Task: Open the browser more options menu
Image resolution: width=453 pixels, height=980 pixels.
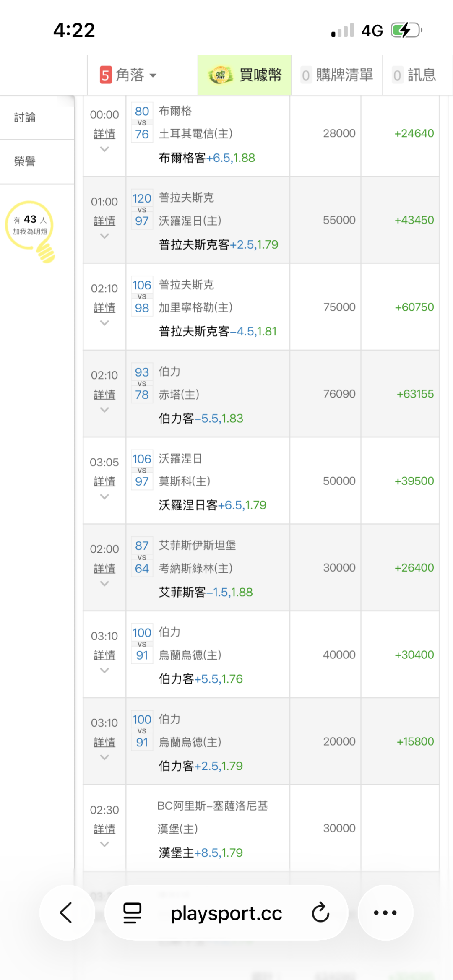Action: [385, 912]
